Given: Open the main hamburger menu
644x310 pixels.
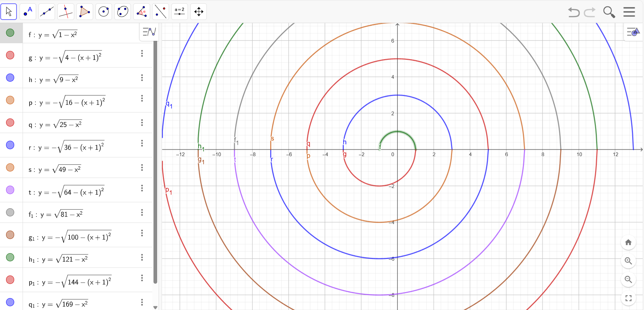Looking at the screenshot, I should point(629,12).
